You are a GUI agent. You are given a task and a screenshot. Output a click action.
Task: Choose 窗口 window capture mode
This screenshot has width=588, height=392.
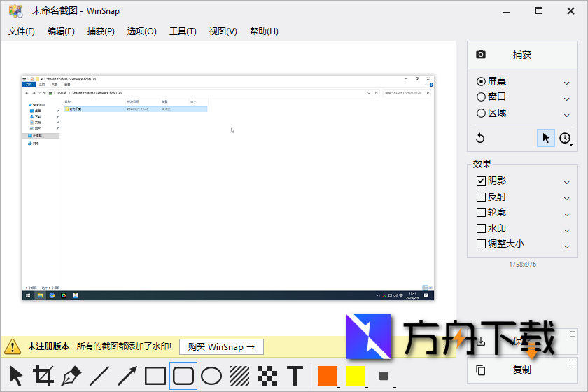click(491, 97)
